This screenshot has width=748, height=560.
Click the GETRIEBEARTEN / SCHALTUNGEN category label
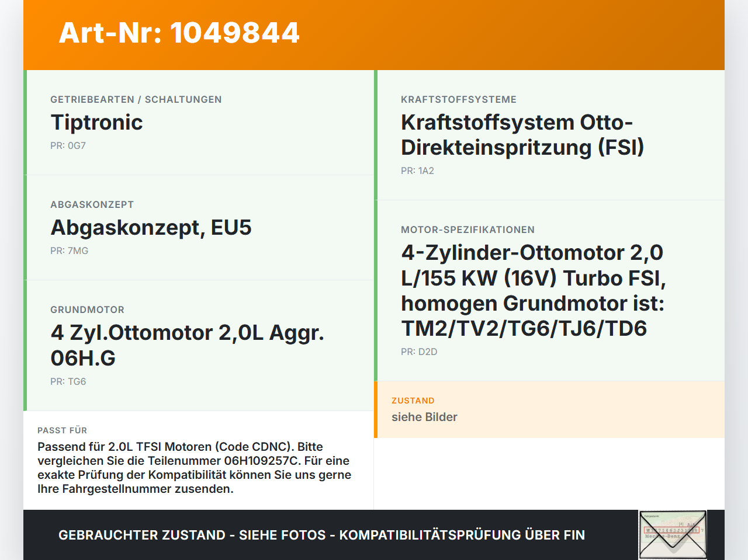[x=136, y=100]
